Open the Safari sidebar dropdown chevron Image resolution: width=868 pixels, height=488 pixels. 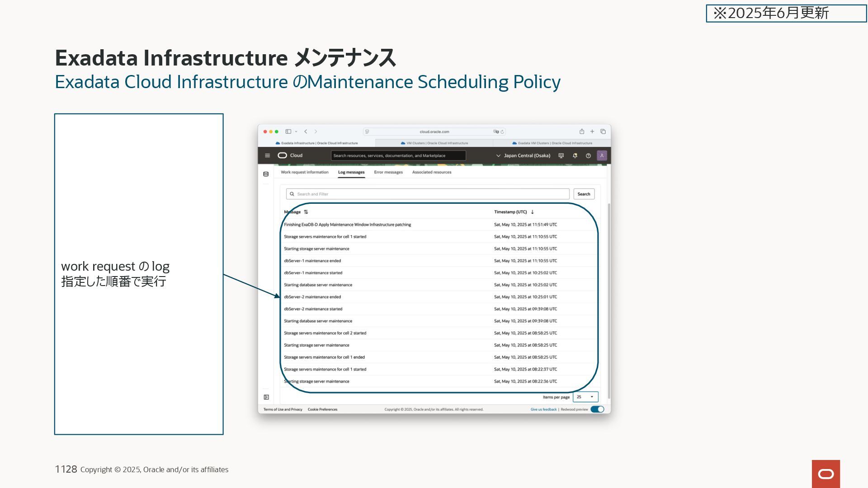pos(296,131)
